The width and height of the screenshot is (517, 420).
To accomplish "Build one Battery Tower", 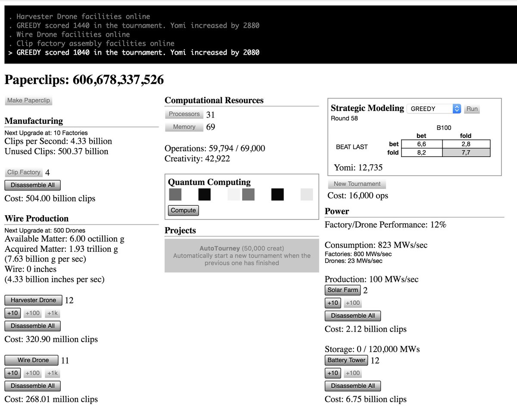I will click(x=346, y=360).
